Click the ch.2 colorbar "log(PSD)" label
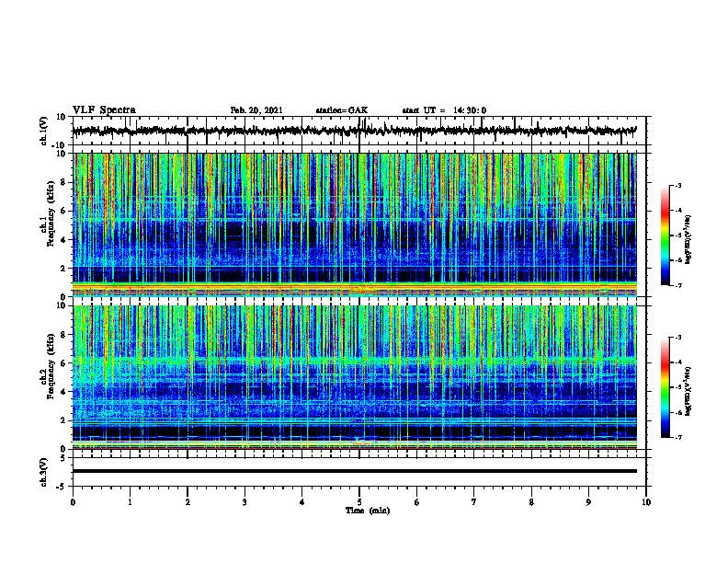The image size is (728, 563). coord(688,391)
